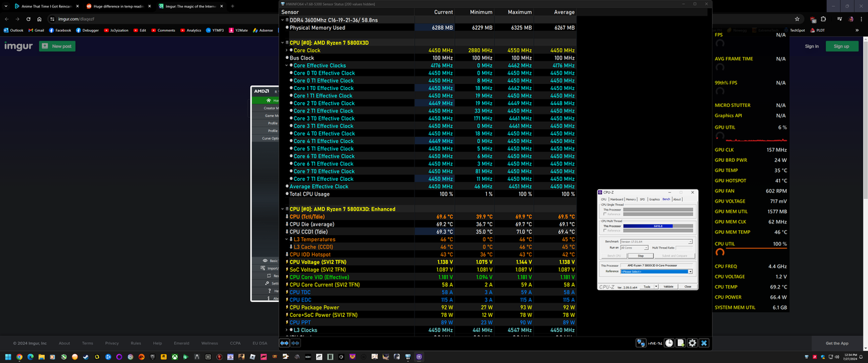Bookmark this page with star icon

(797, 19)
